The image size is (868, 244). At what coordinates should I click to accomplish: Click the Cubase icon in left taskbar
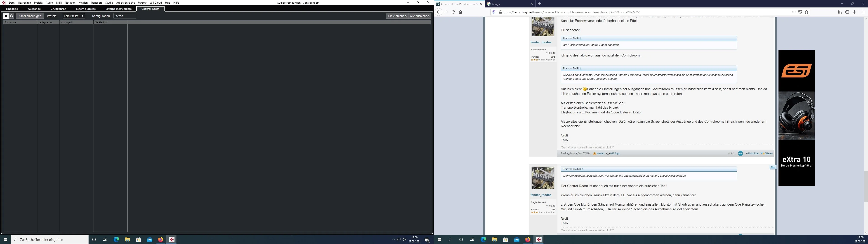[172, 240]
